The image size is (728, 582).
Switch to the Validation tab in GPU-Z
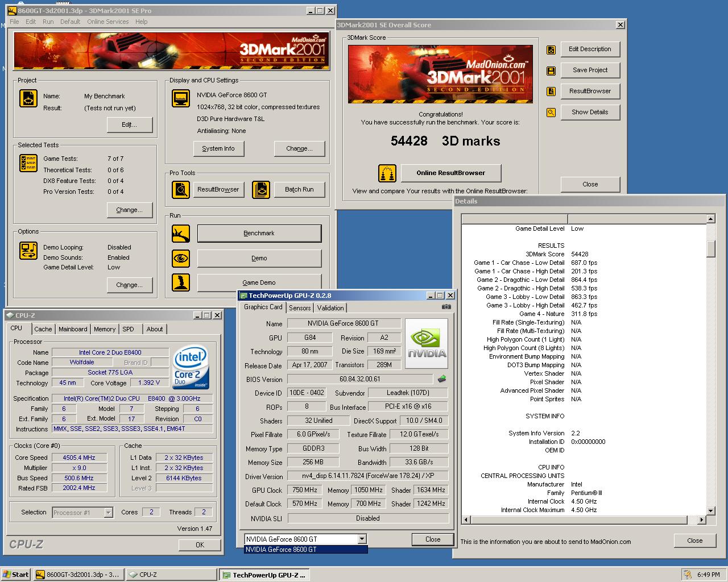(330, 307)
